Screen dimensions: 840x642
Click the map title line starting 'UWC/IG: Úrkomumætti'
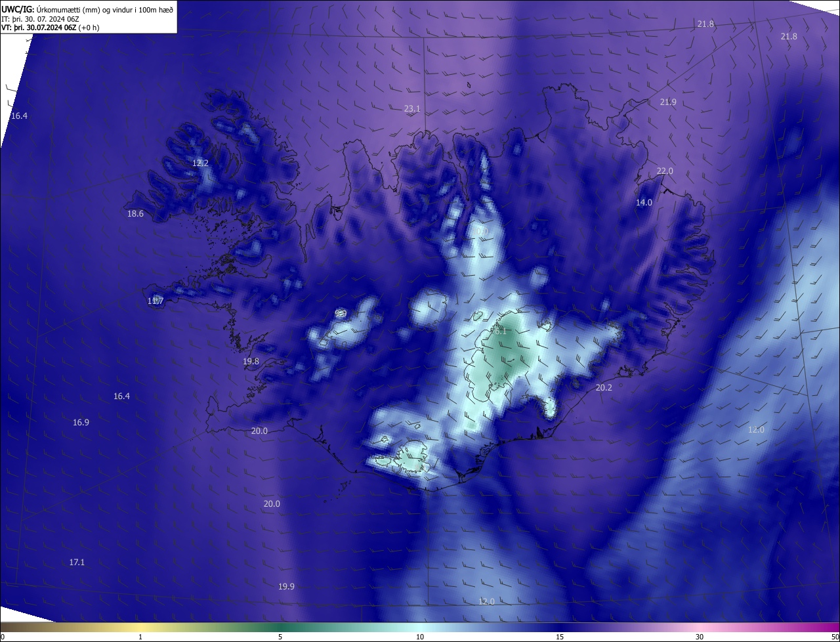87,9
